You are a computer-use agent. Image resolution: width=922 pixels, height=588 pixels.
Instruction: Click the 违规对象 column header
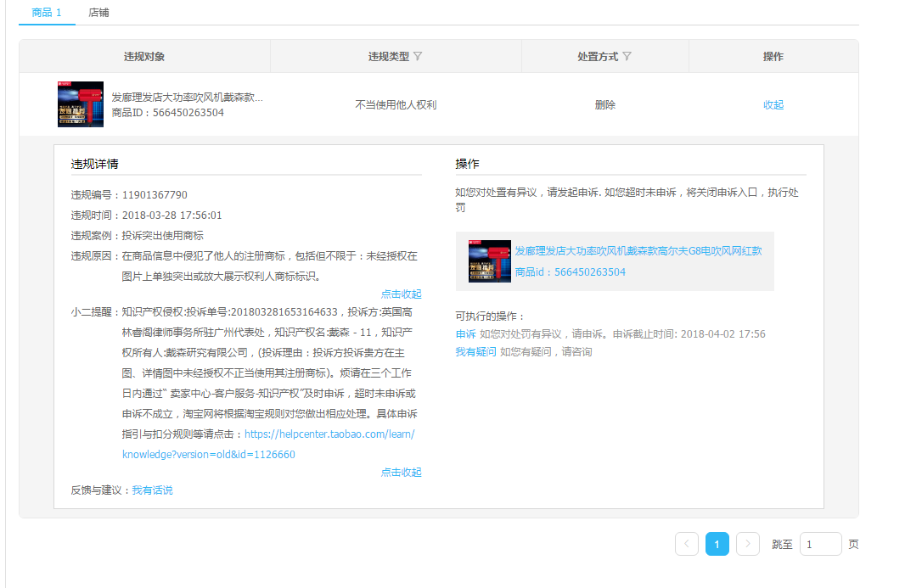pos(144,56)
